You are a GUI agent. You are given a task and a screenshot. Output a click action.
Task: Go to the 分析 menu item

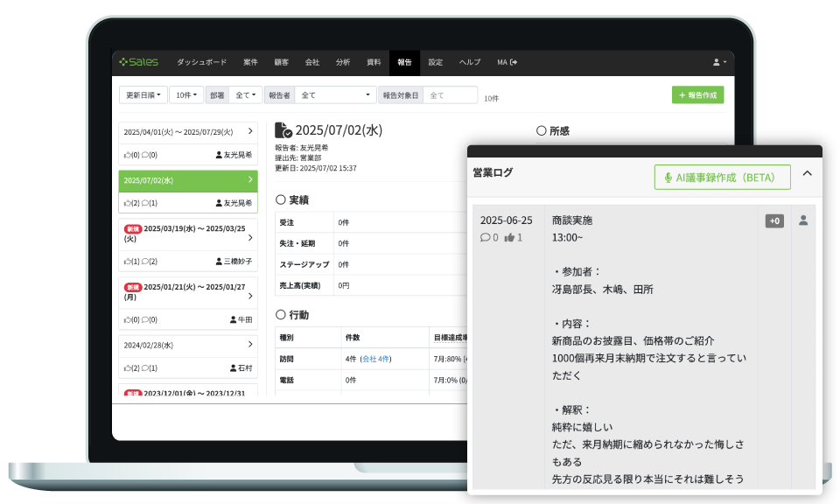point(342,62)
